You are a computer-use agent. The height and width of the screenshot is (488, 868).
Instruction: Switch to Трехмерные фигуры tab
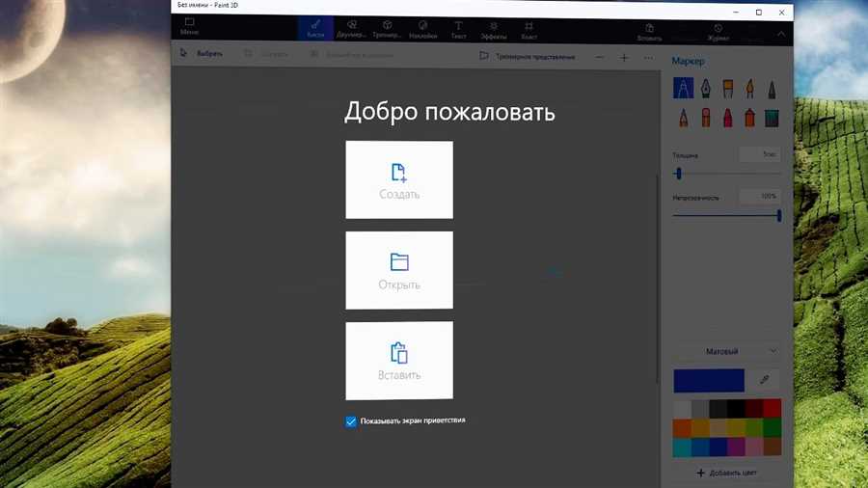pyautogui.click(x=387, y=29)
